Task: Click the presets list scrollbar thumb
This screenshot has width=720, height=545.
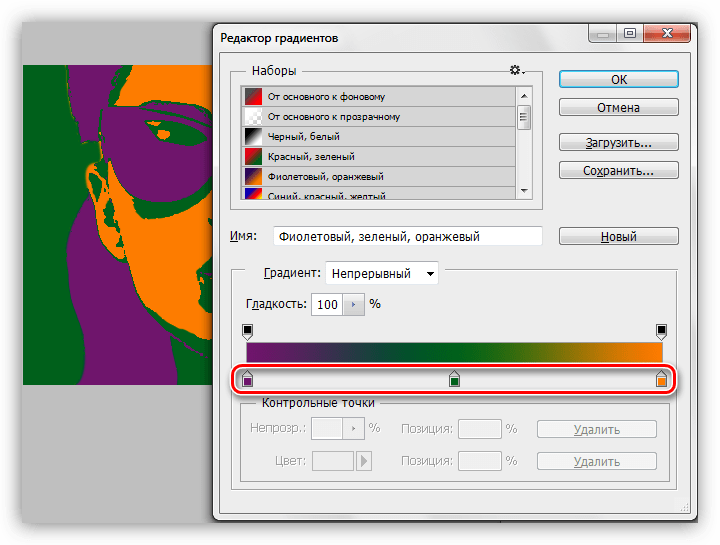Action: coord(524,118)
